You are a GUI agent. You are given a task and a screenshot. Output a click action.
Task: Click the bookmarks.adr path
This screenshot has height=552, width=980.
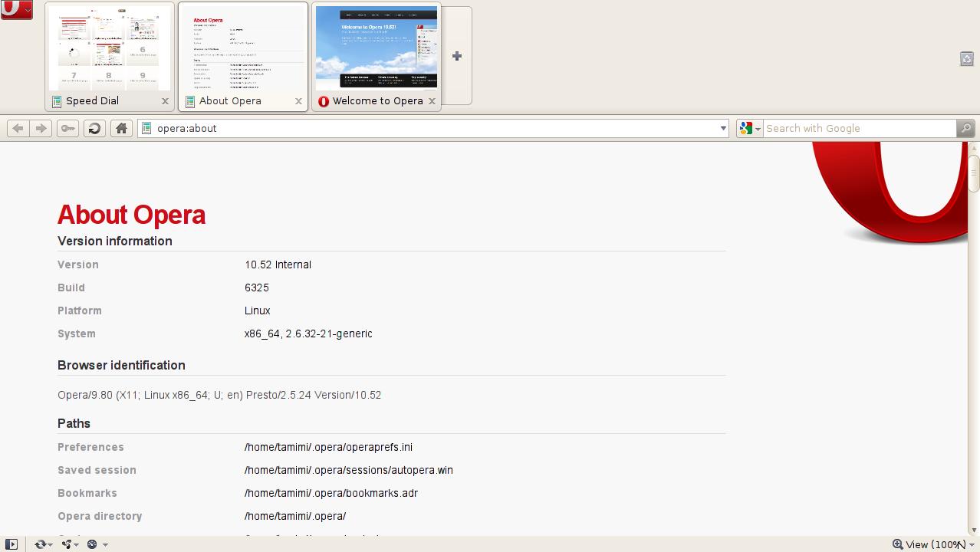click(331, 493)
